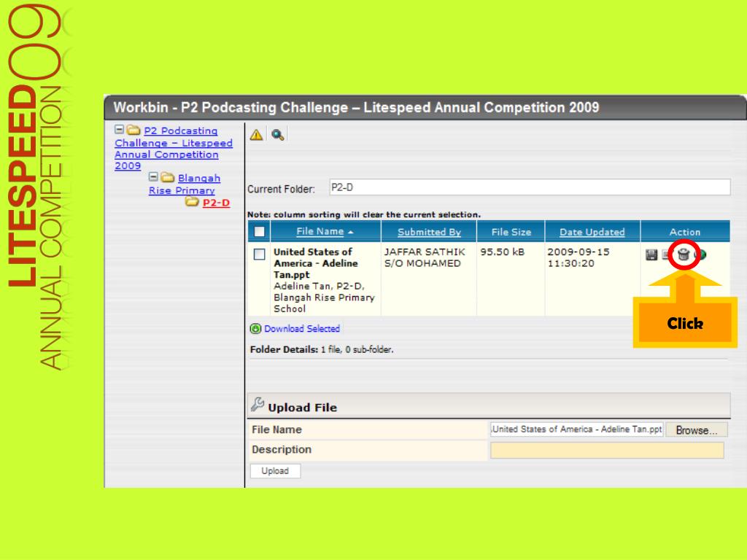This screenshot has width=747, height=560.
Task: Click the wrench icon beside Upload File
Action: [258, 405]
